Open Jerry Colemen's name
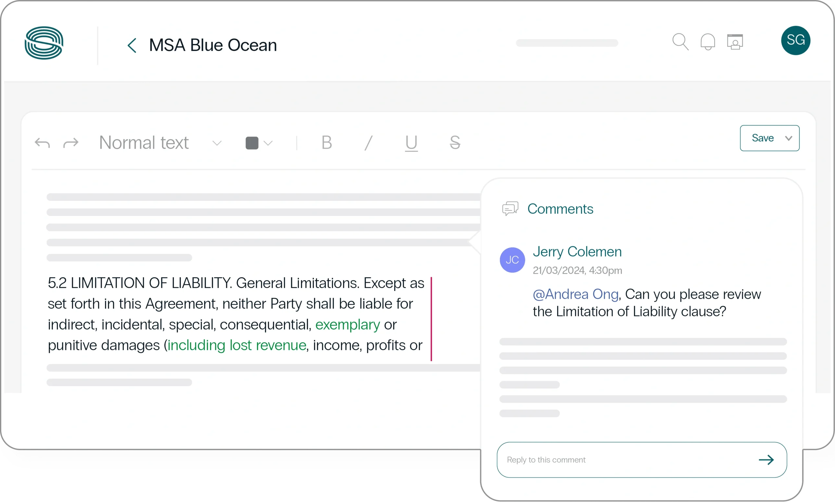835x504 pixels. click(577, 252)
